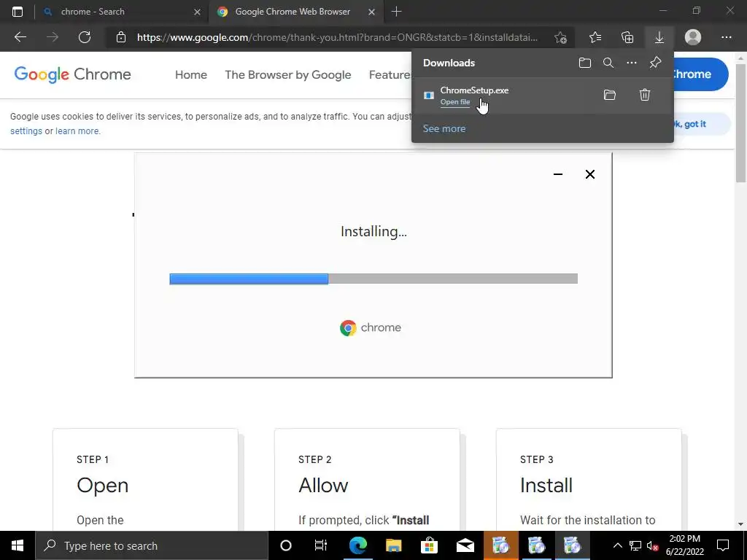The image size is (747, 560).
Task: Open Microsoft Store from the taskbar
Action: coord(429,545)
